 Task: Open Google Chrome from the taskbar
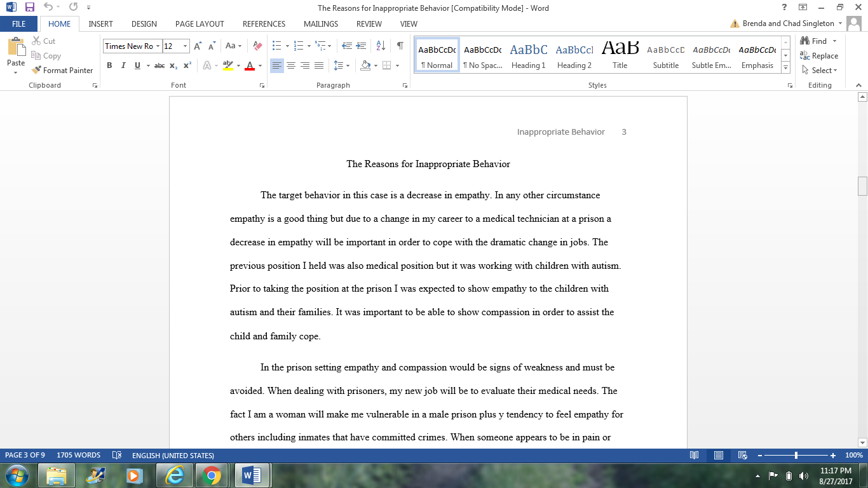[x=211, y=475]
